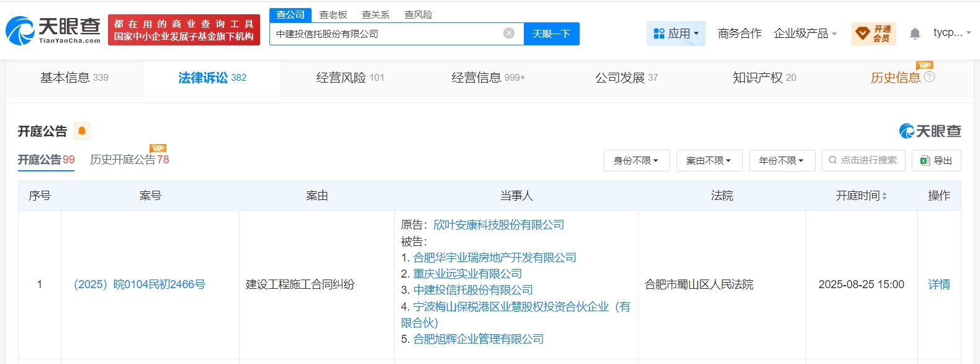Click the 当事人 column header

(x=516, y=196)
